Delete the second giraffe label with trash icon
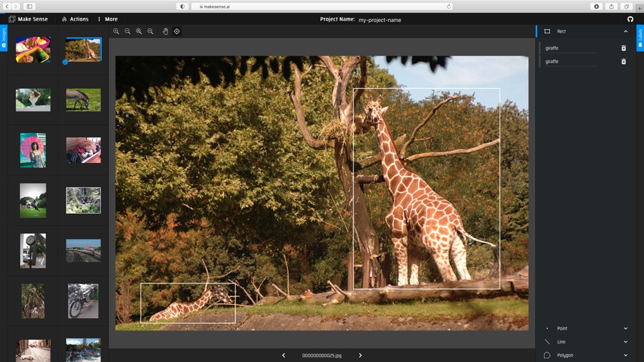The height and width of the screenshot is (362, 644). pyautogui.click(x=623, y=62)
